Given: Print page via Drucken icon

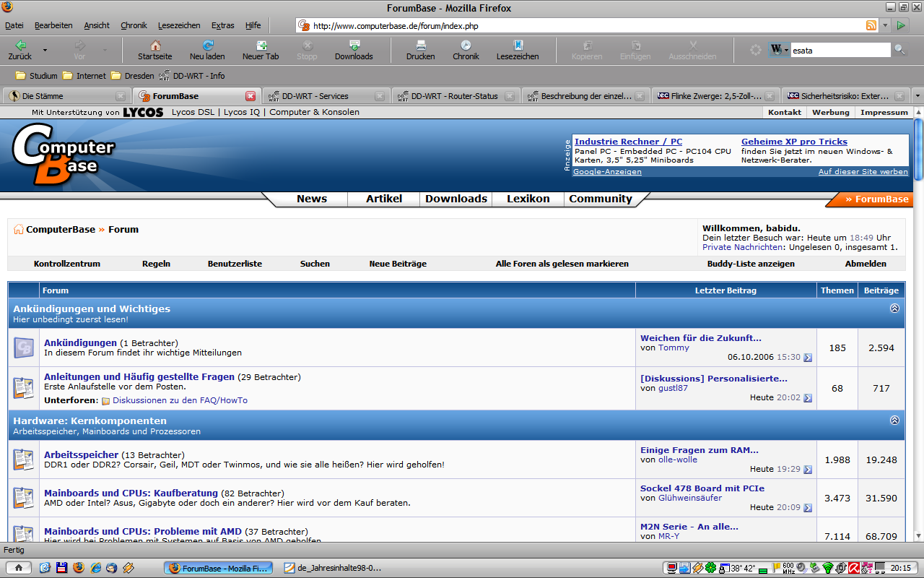Looking at the screenshot, I should coord(420,49).
